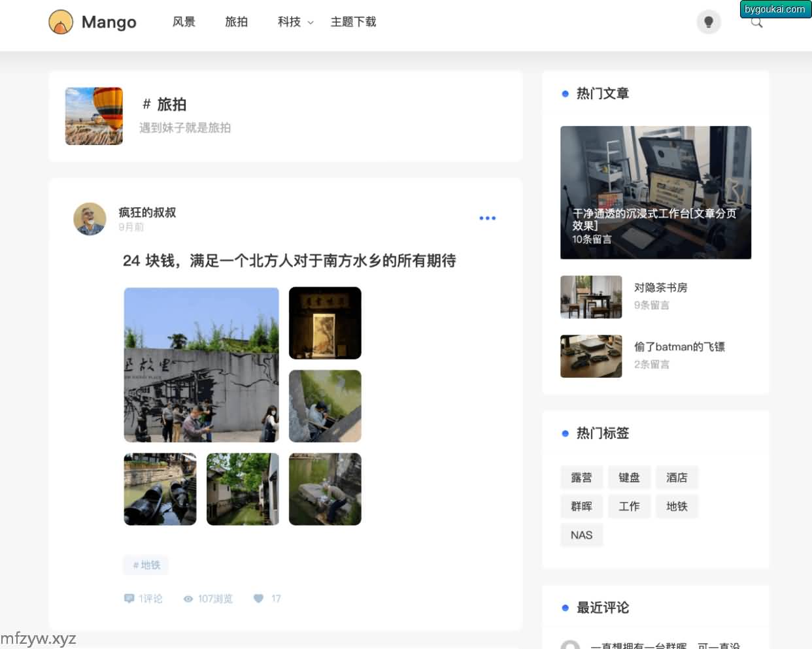Click the eye views icon

coord(188,599)
